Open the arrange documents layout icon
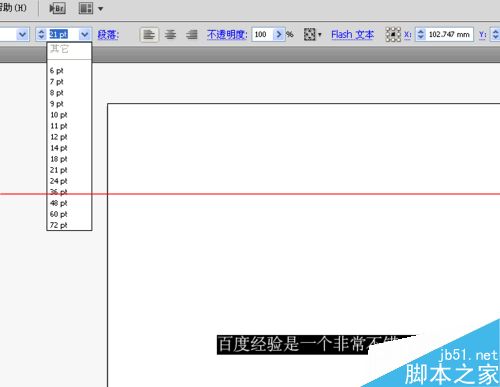 [86, 8]
